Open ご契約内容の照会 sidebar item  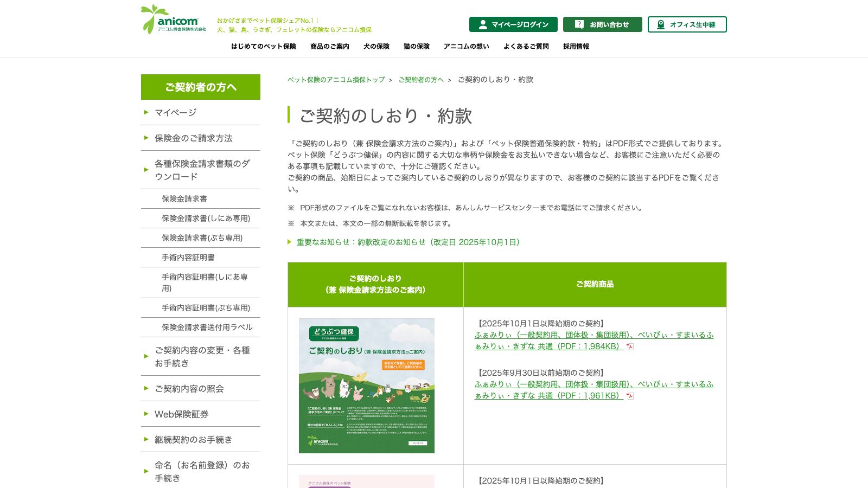pos(201,388)
